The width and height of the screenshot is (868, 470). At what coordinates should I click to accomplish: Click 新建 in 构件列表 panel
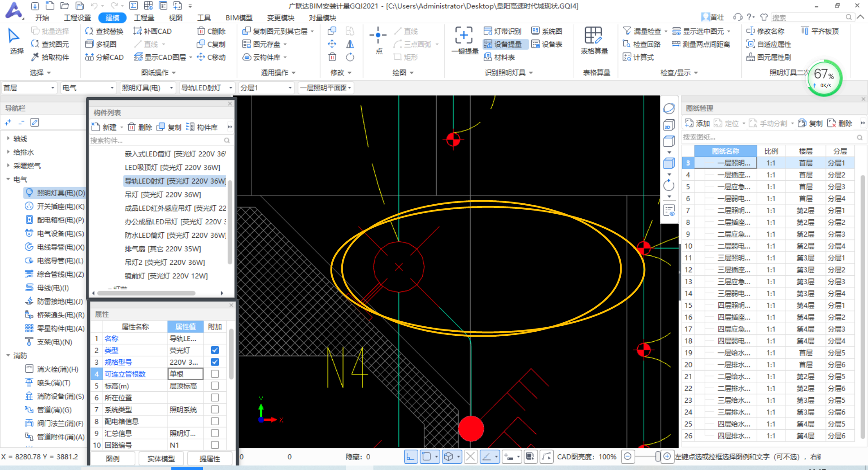pyautogui.click(x=104, y=127)
